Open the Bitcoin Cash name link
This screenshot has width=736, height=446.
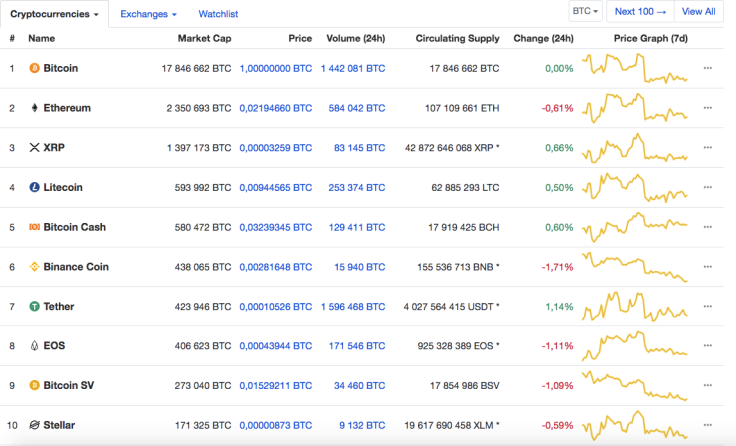75,227
